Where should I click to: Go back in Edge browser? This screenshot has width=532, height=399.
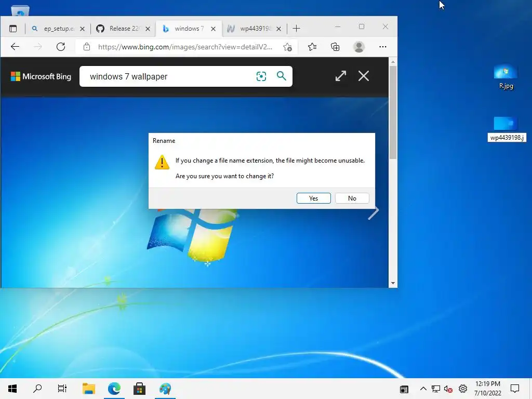[15, 47]
